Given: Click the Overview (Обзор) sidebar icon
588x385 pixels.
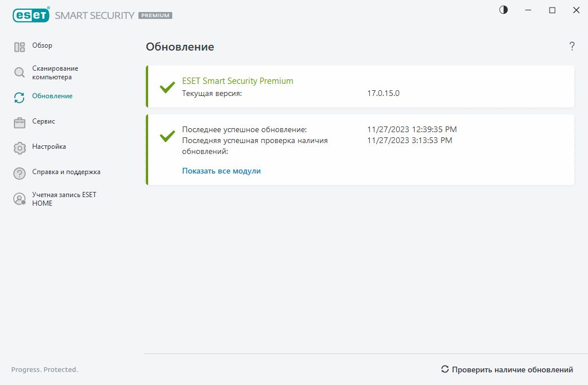Looking at the screenshot, I should click(x=20, y=47).
